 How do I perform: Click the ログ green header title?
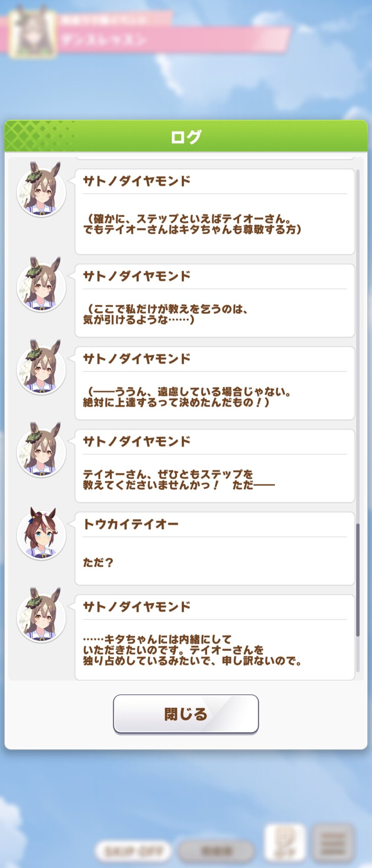tap(186, 137)
